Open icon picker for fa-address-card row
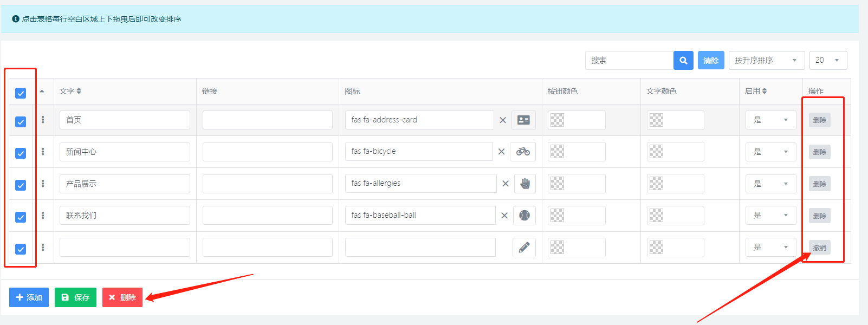 pos(523,120)
